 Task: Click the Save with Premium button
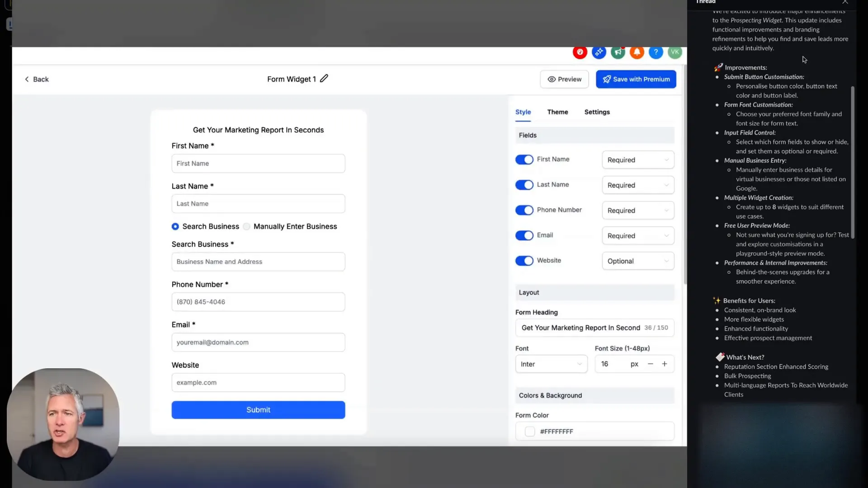(636, 79)
